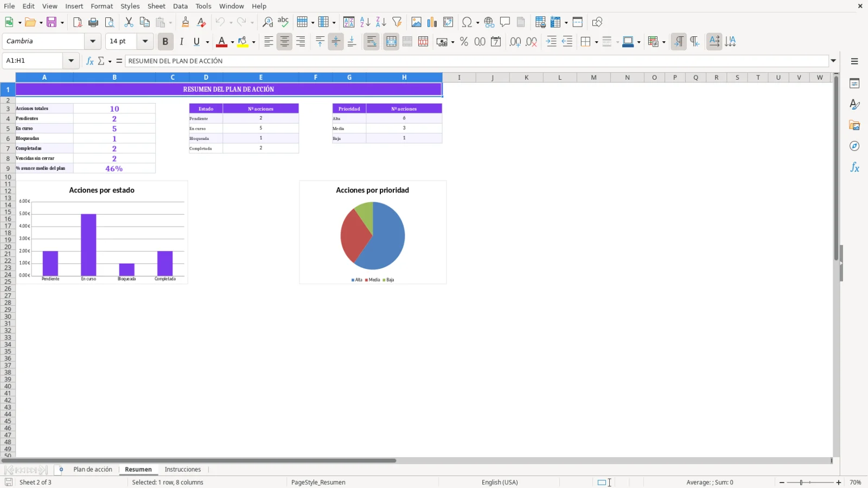Open background color dropdown arrow
The height and width of the screenshot is (488, 868).
pyautogui.click(x=253, y=42)
